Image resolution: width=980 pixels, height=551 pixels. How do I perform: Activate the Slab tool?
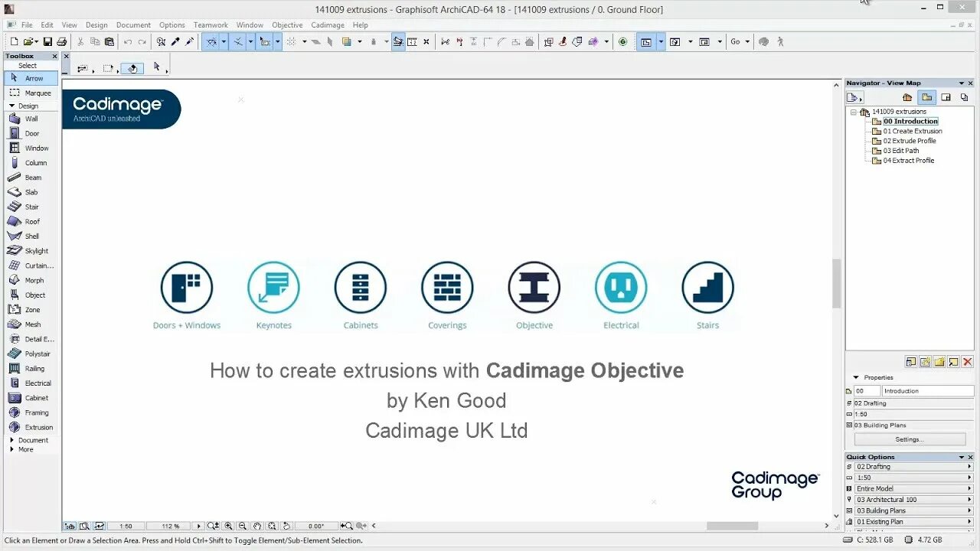31,192
